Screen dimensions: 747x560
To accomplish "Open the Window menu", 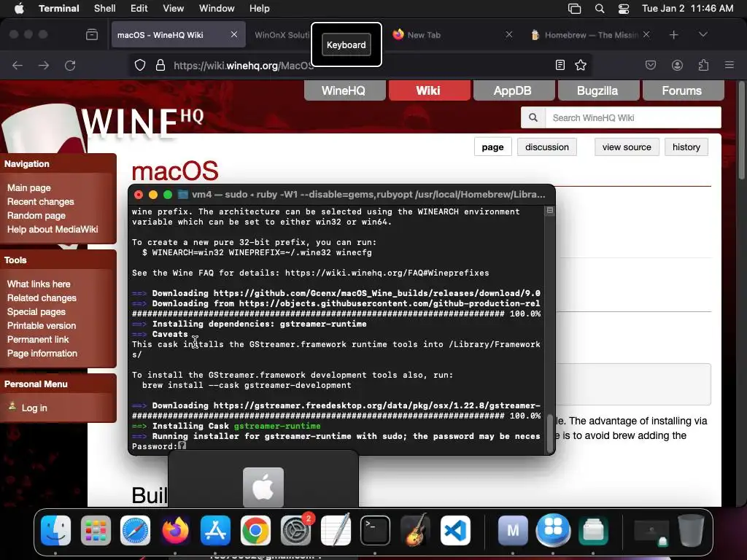I will click(217, 9).
